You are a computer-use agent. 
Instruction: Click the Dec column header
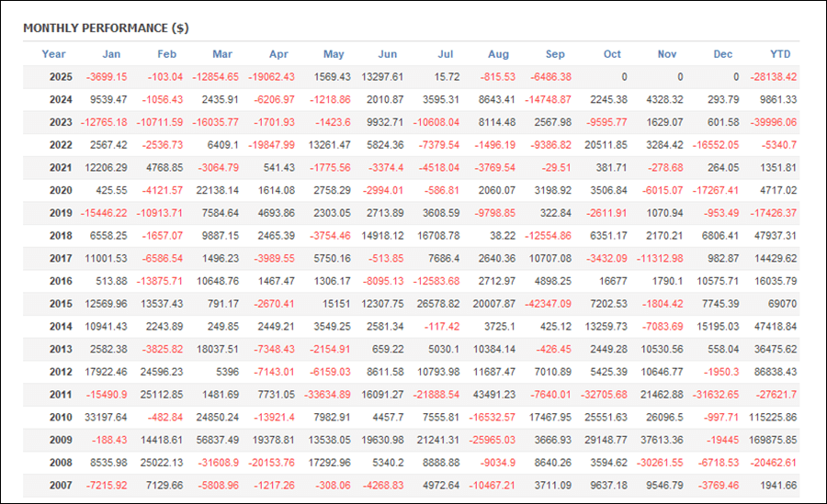[x=725, y=54]
